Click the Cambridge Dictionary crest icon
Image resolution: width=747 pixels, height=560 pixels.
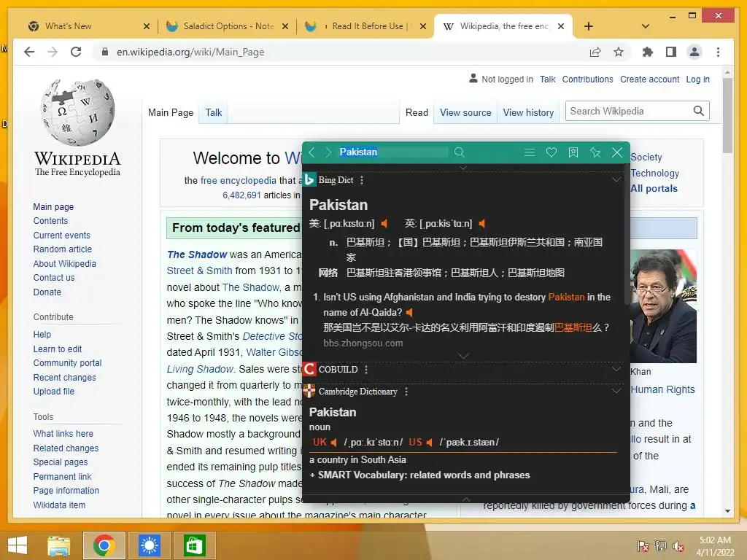point(309,391)
